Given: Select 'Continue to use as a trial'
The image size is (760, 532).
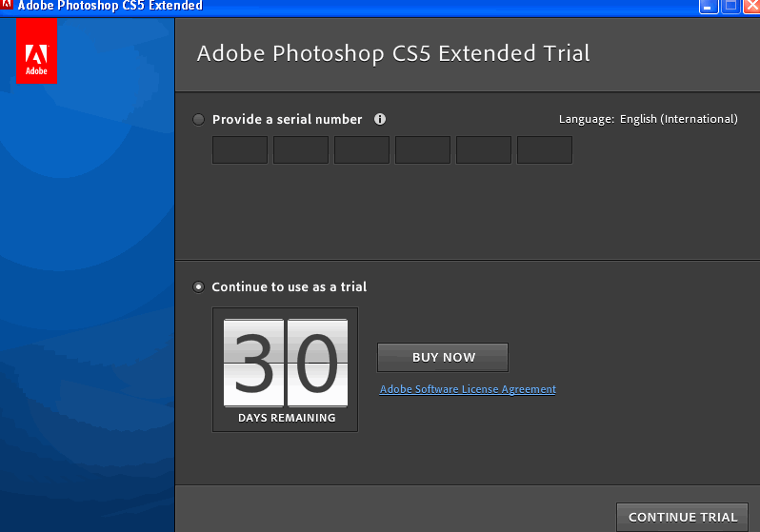Looking at the screenshot, I should point(198,286).
